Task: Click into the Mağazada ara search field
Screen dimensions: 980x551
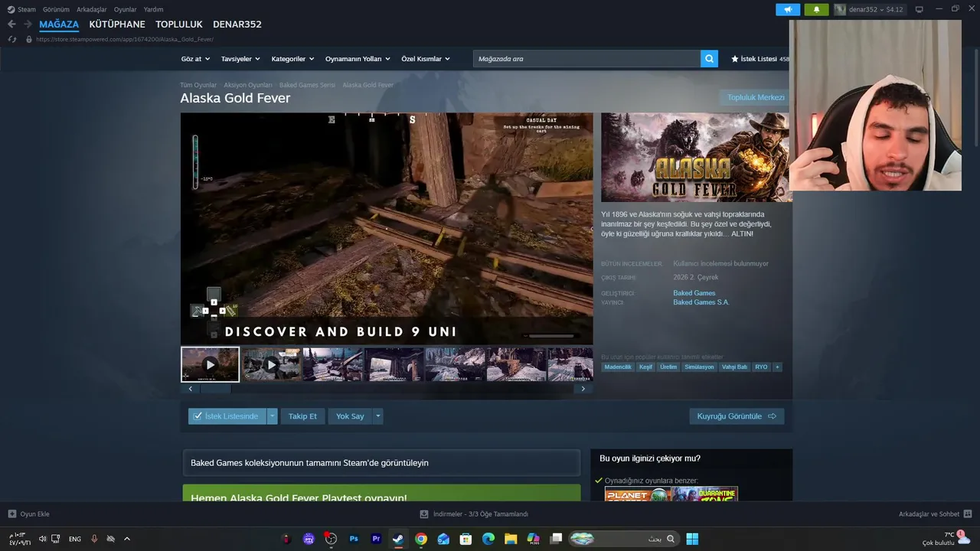Action: (x=586, y=58)
